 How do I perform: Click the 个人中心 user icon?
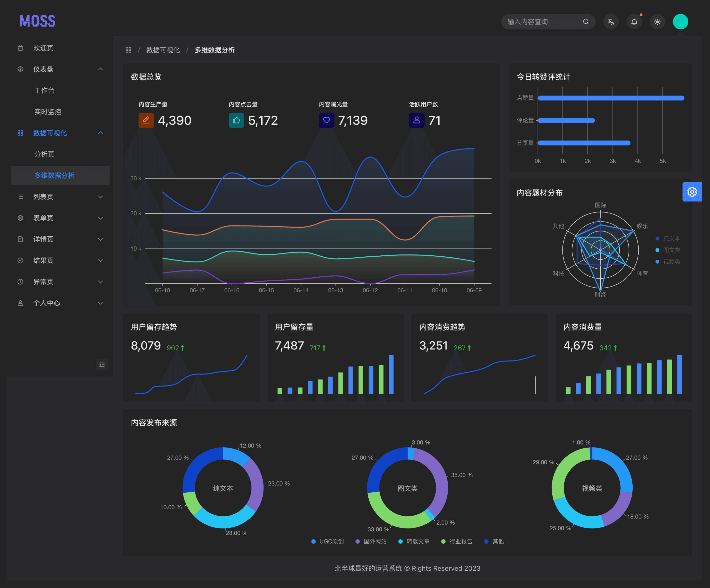coord(20,303)
